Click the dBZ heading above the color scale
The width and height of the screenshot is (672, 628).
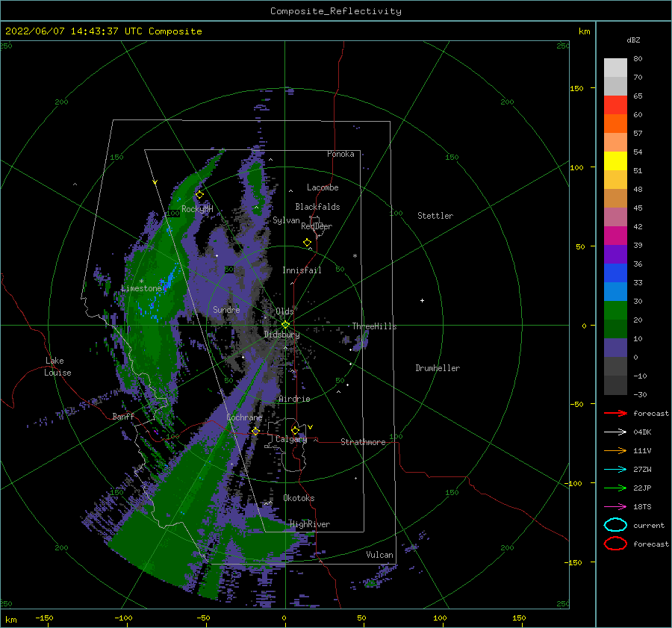[x=633, y=40]
